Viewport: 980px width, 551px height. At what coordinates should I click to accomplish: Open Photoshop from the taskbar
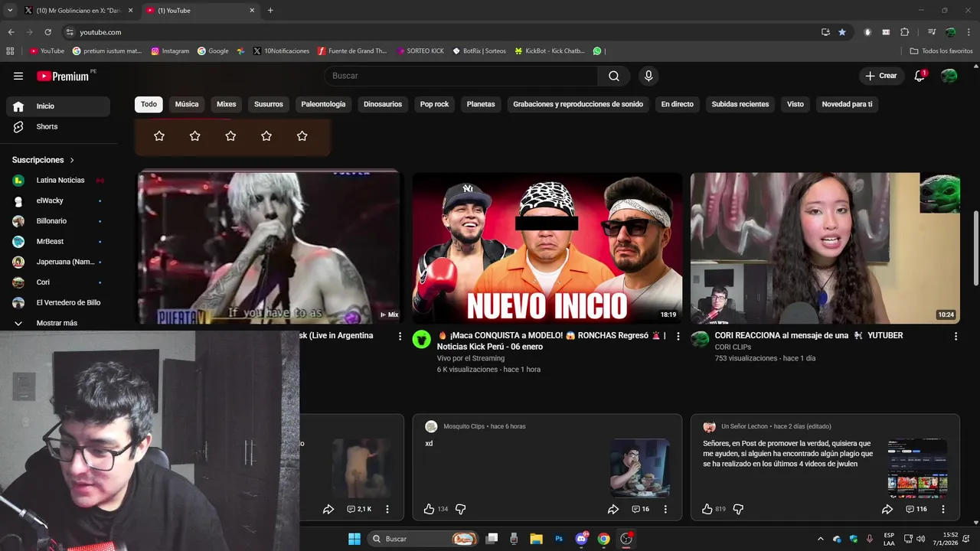point(559,539)
